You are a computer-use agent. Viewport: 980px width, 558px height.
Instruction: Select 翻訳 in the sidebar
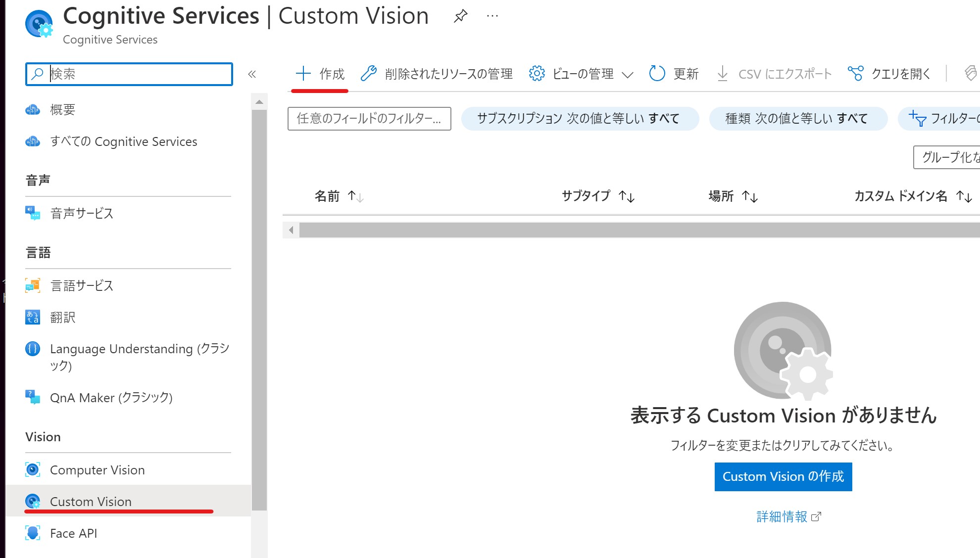(x=128, y=317)
